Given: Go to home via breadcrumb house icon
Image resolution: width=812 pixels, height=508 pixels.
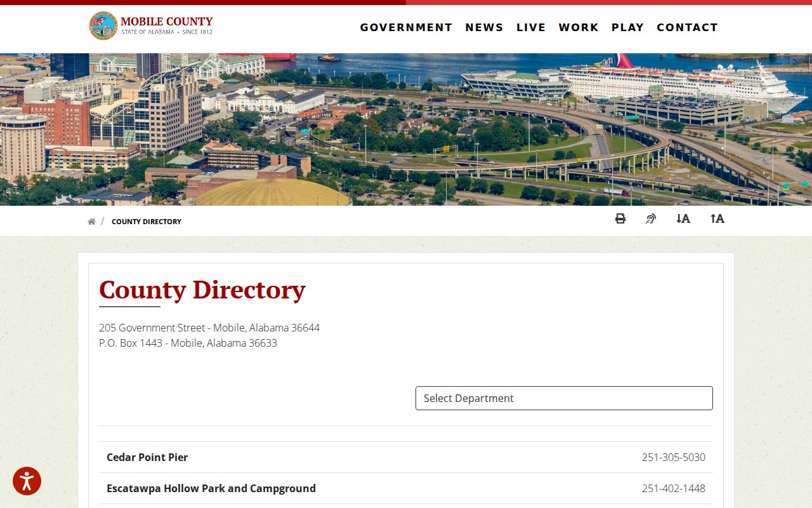Looking at the screenshot, I should [x=91, y=222].
